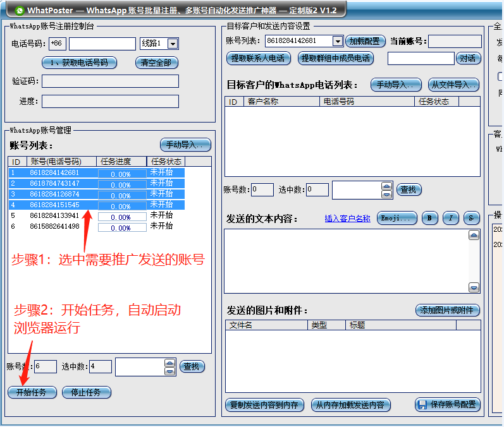
Task: Click progress bar of account 8615882641498
Action: (122, 227)
